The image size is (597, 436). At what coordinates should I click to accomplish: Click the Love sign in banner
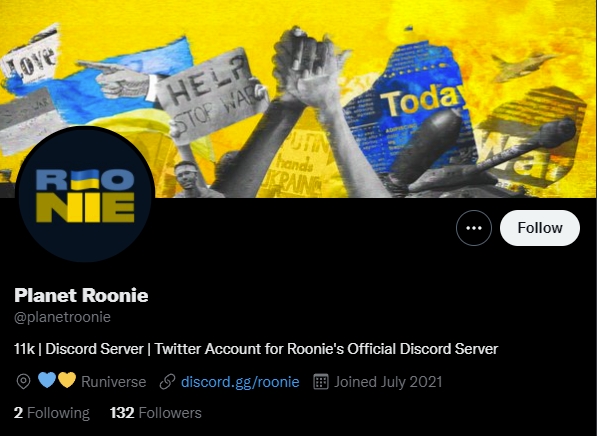30,57
